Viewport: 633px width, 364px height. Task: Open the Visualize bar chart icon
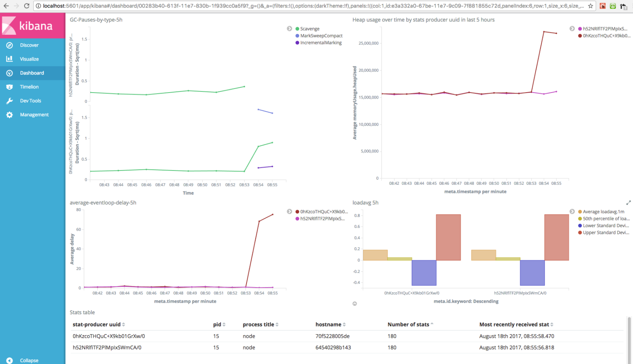click(9, 59)
